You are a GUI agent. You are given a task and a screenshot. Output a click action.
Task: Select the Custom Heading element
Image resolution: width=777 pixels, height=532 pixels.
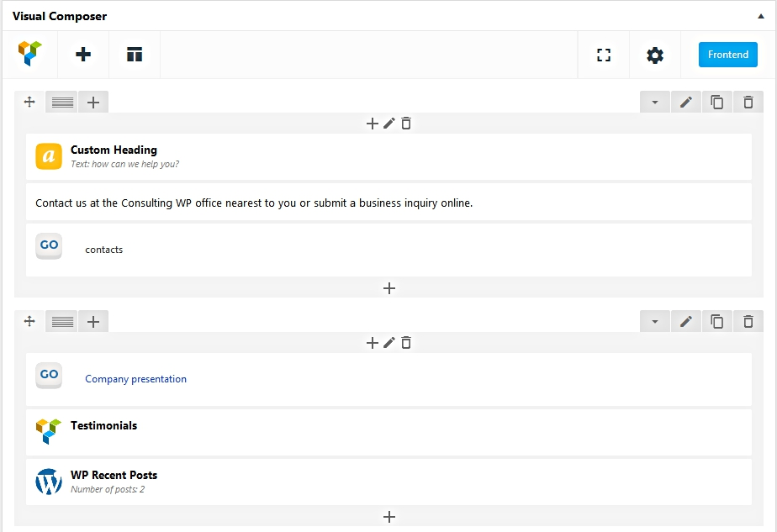114,150
